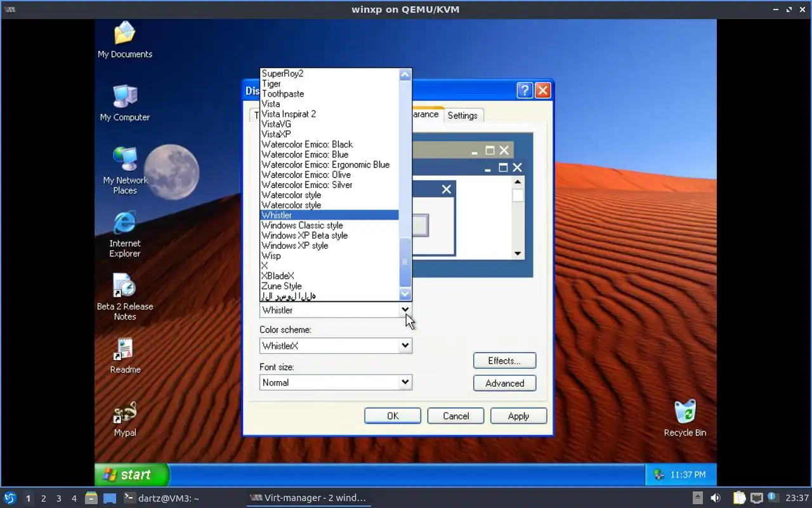Switch to host workspace 3
Screen dimensions: 812x508
tap(58, 498)
